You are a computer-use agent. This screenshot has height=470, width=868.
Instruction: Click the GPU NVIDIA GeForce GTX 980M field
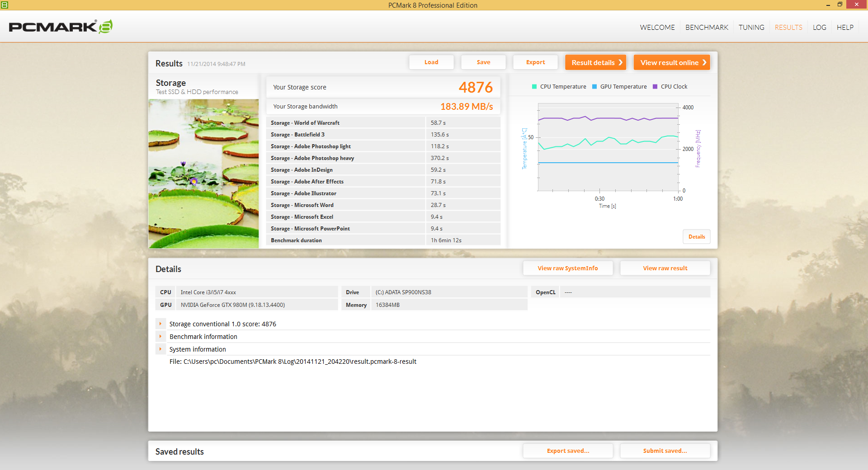(x=257, y=305)
